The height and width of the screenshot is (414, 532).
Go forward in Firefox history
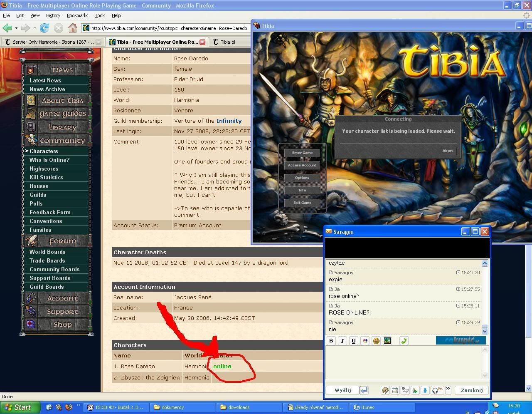(26, 28)
